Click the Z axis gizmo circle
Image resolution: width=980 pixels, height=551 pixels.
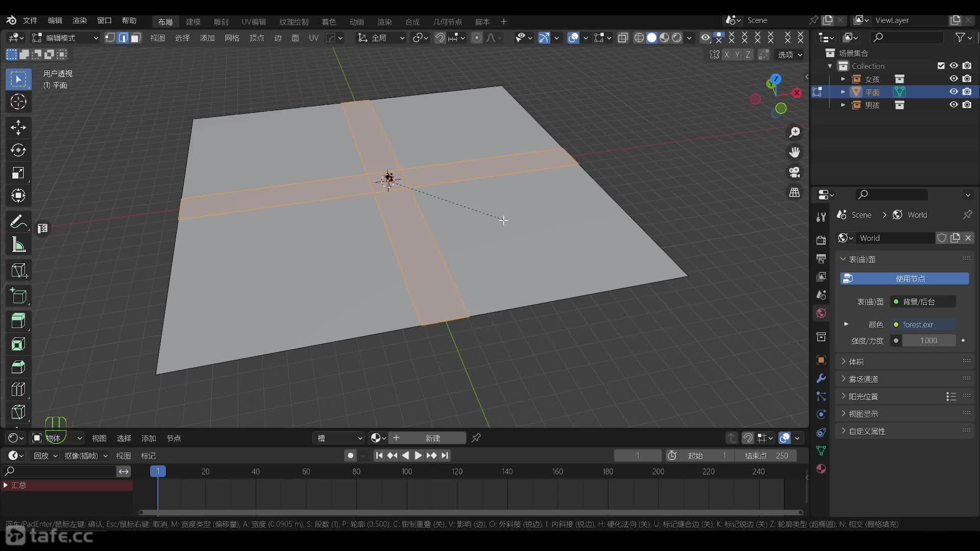tap(776, 79)
